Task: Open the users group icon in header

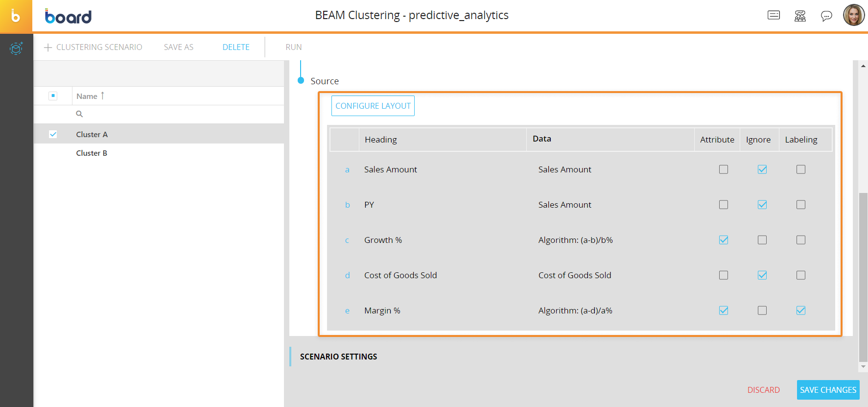Action: pyautogui.click(x=800, y=16)
